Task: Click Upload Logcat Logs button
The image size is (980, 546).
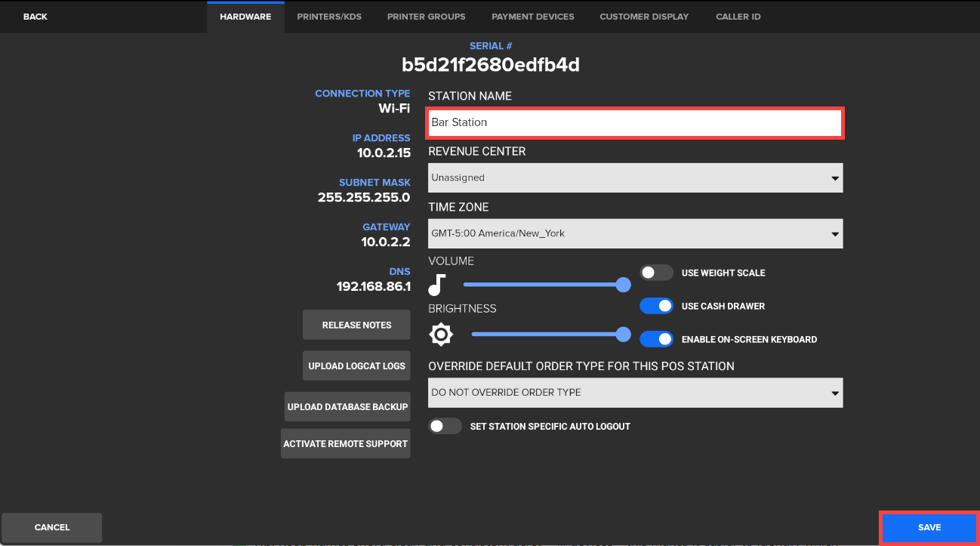Action: pos(356,366)
